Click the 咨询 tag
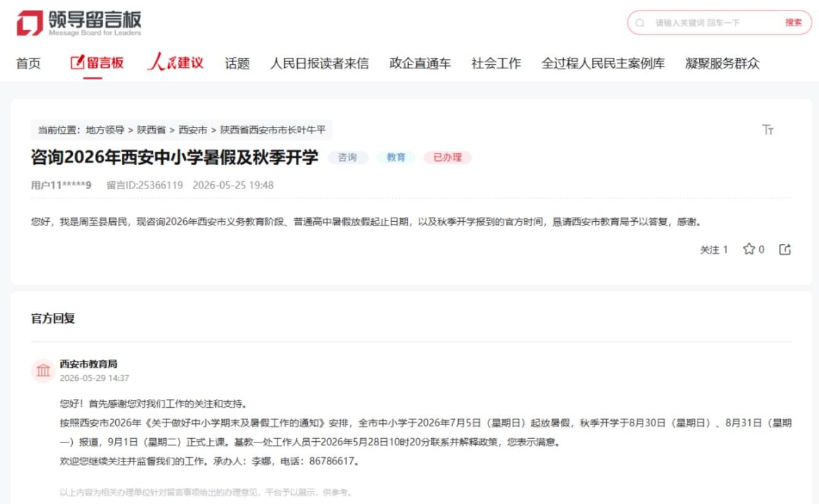The image size is (819, 504). 348,158
